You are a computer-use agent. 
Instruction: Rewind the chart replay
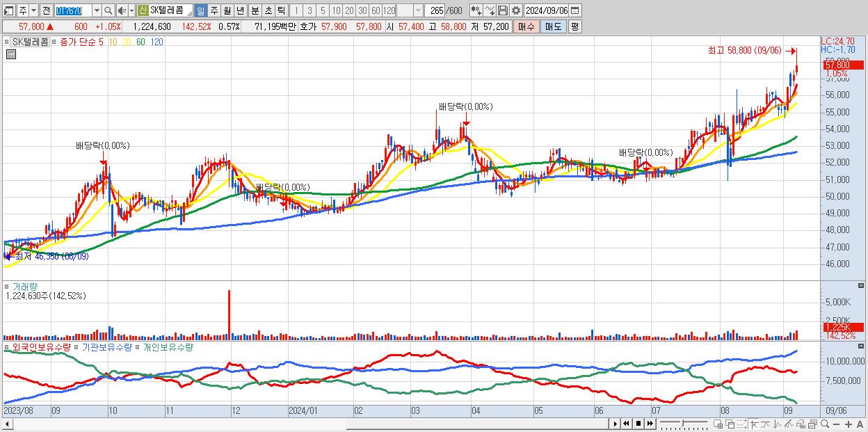click(x=626, y=424)
